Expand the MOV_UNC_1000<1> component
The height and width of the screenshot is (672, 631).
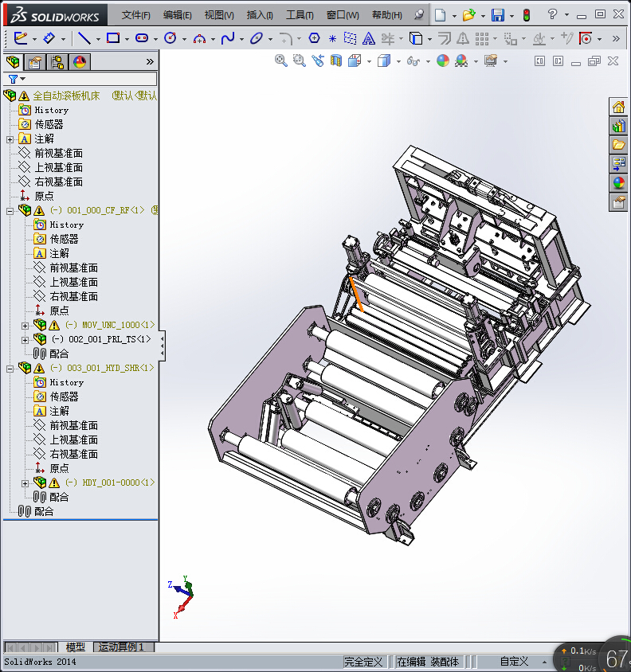click(x=25, y=326)
